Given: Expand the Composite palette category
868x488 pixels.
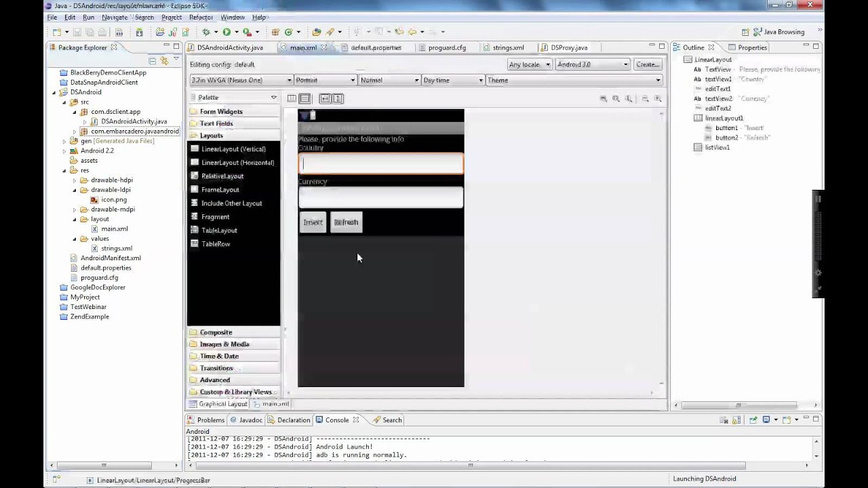Looking at the screenshot, I should coord(234,332).
